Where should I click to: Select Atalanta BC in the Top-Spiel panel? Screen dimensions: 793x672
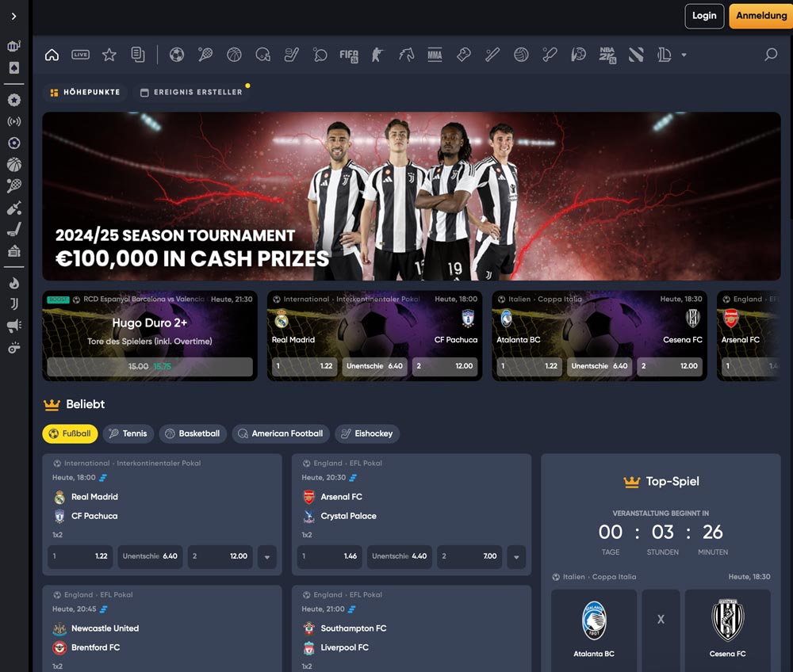point(594,631)
